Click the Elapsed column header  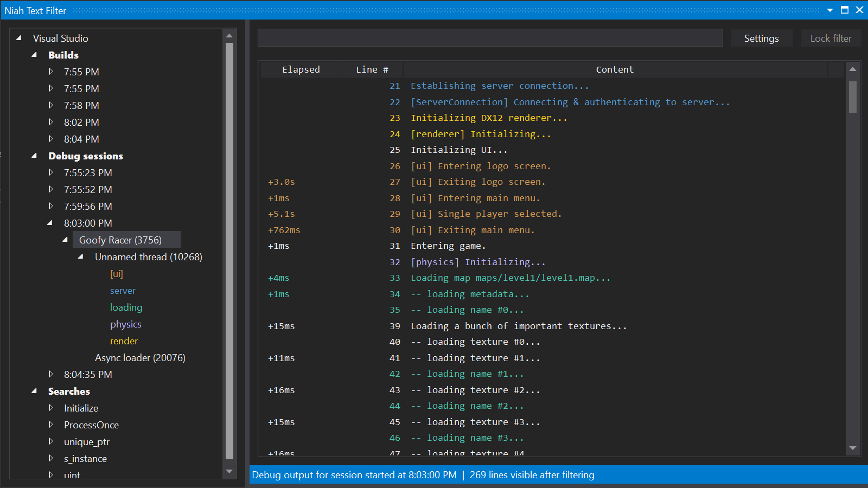pyautogui.click(x=301, y=69)
